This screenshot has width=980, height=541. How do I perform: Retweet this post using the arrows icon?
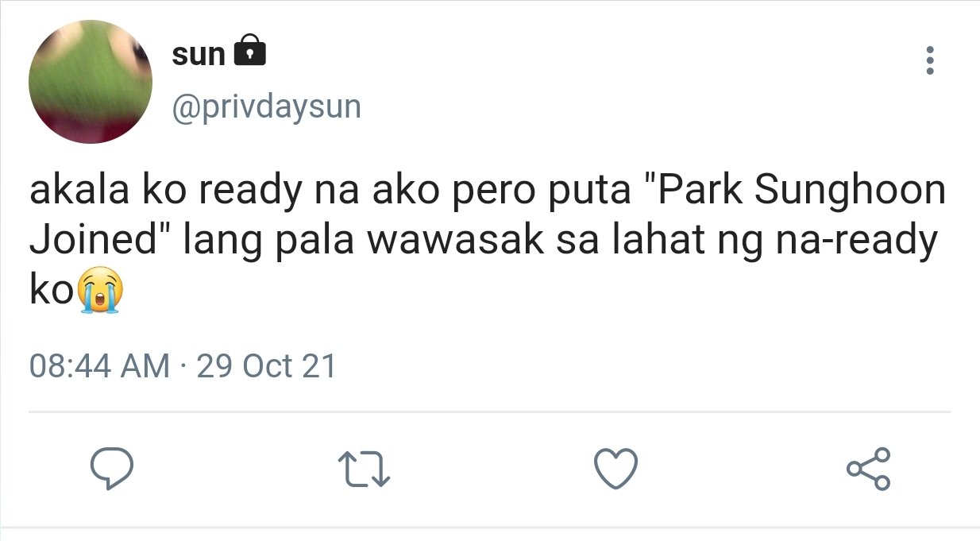pyautogui.click(x=364, y=470)
